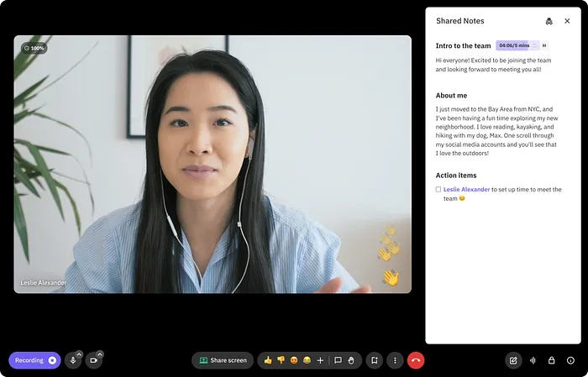Close the Shared Notes panel

[567, 21]
